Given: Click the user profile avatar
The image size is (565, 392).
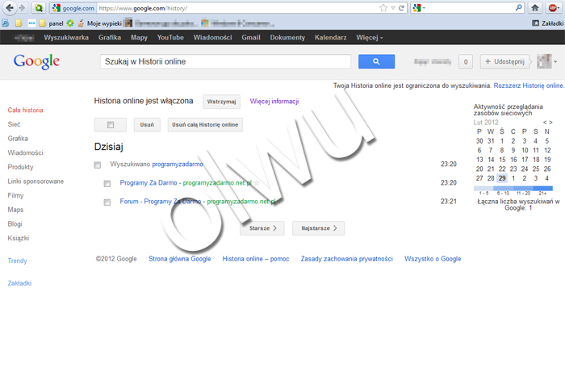Looking at the screenshot, I should click(x=544, y=61).
